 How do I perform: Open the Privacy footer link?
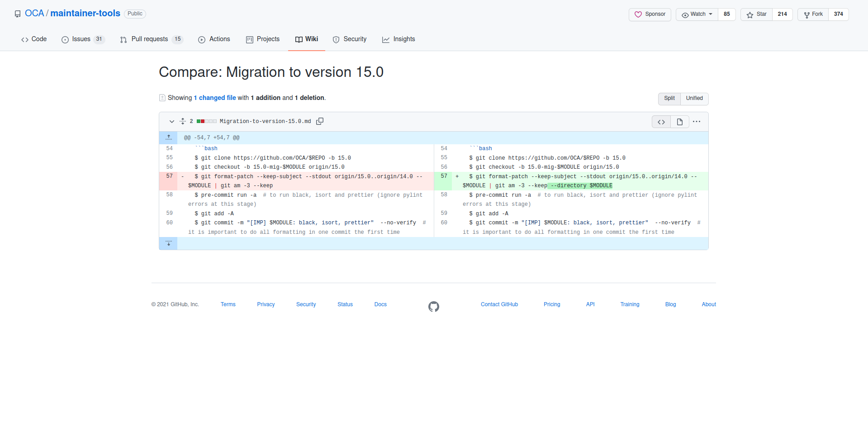[x=266, y=304]
